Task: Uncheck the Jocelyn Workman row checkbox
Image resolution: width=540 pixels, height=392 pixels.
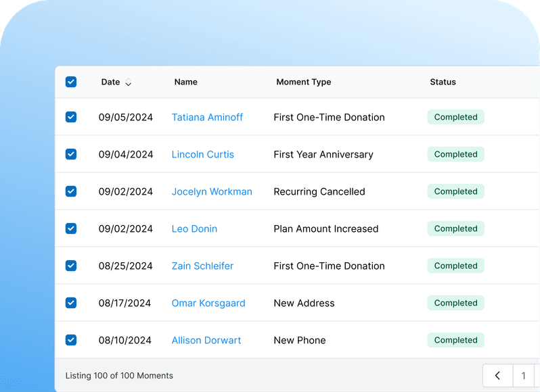Action: click(71, 191)
